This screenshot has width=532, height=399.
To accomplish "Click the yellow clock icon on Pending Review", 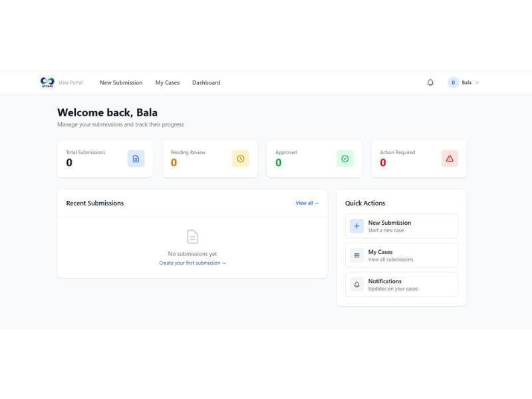I will click(x=240, y=159).
